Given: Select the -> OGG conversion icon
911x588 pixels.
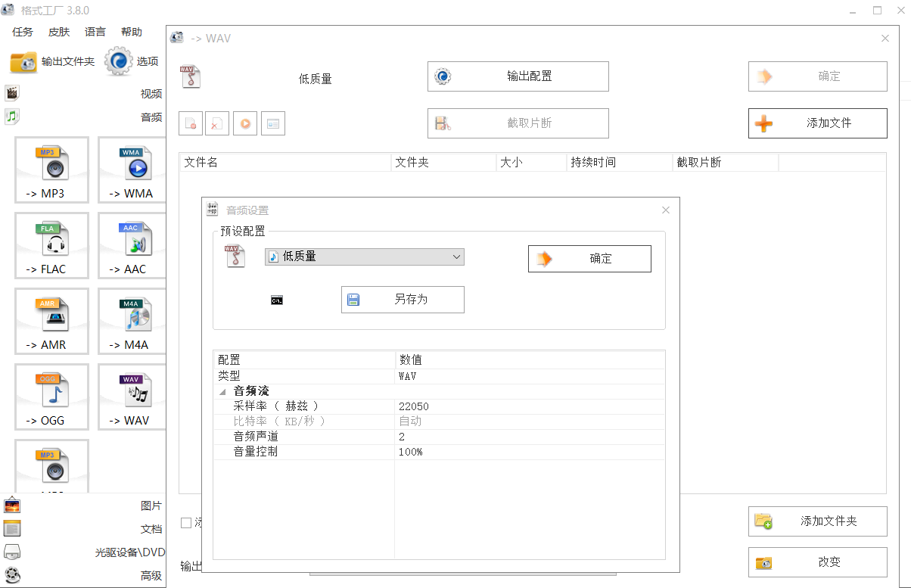Looking at the screenshot, I should (x=51, y=397).
